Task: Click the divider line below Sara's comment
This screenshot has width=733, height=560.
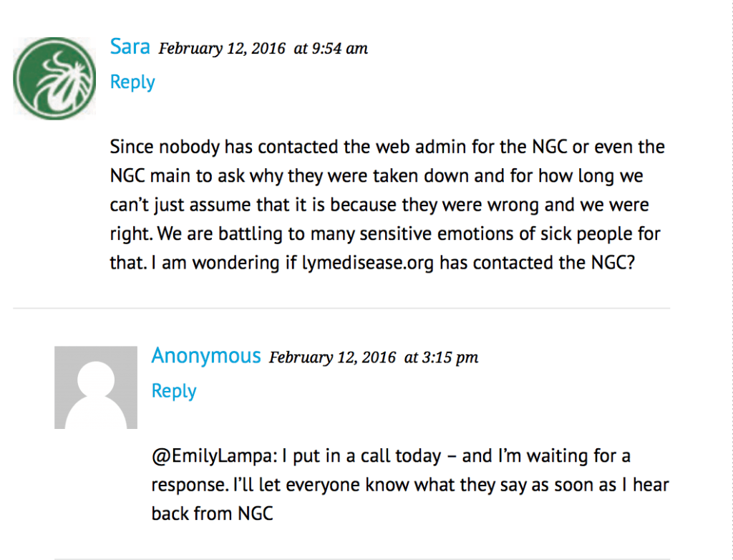Action: [x=341, y=309]
